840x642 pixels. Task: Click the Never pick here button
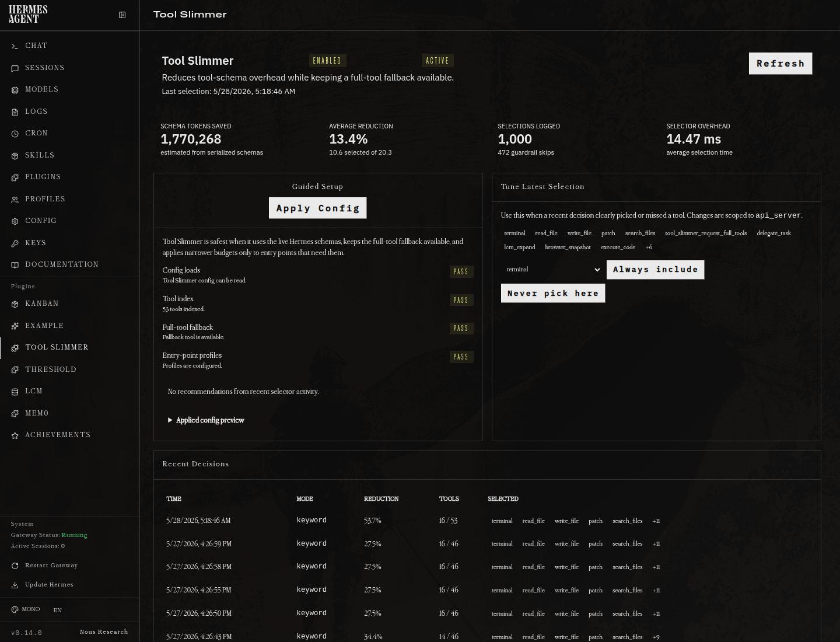553,294
